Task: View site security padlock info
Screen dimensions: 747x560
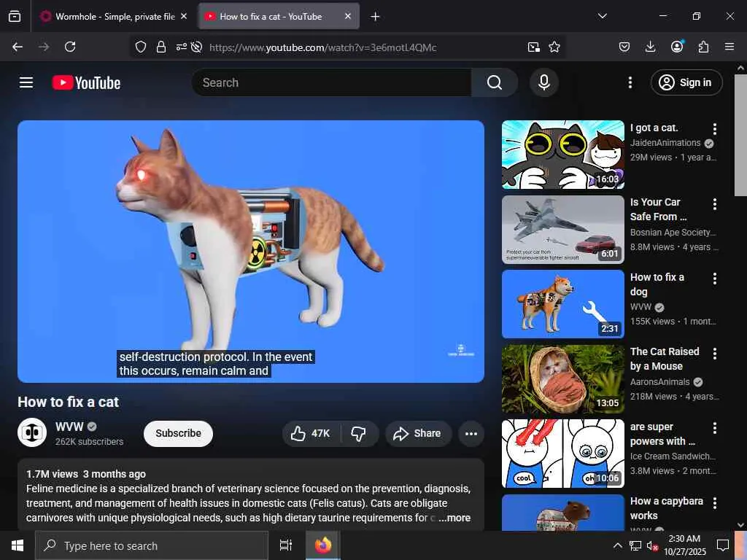Action: tap(161, 47)
